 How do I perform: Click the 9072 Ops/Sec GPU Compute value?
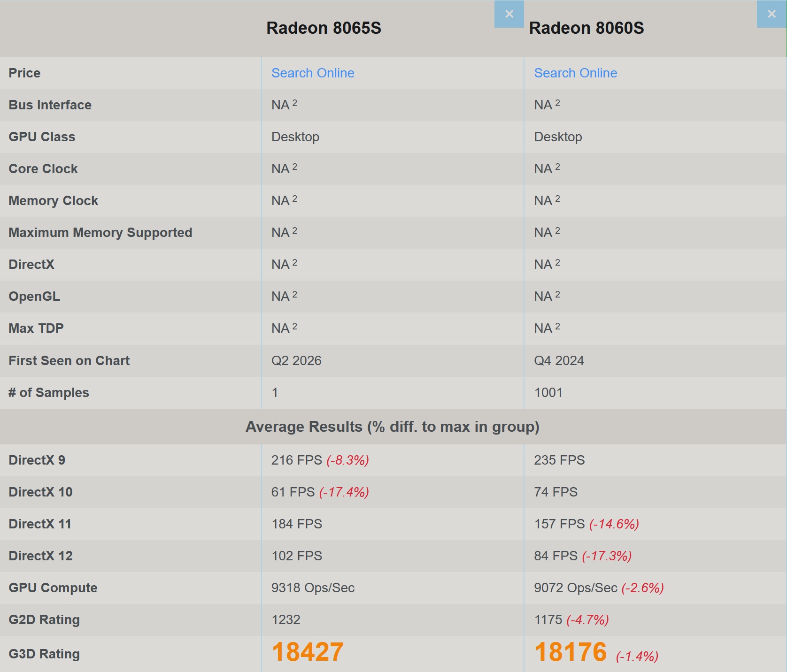576,588
